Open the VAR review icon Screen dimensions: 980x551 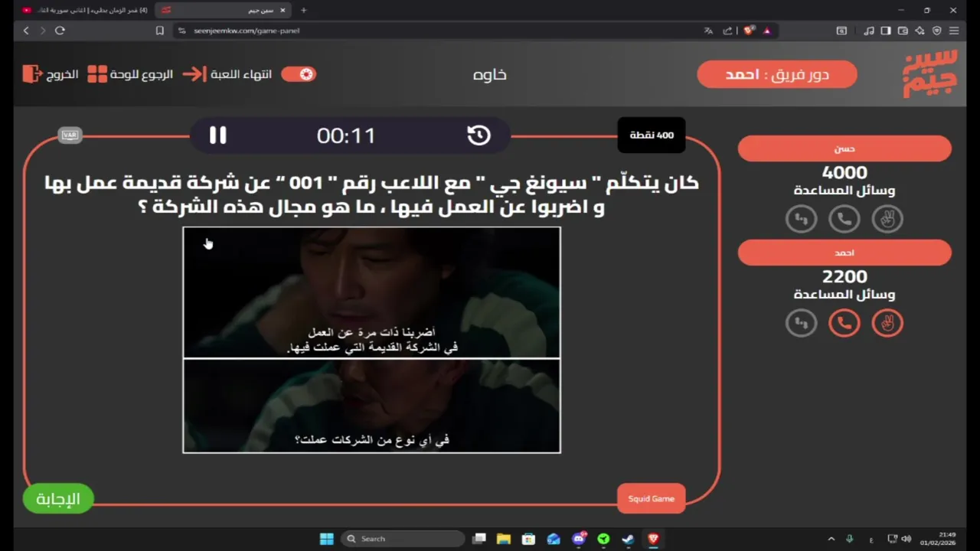point(70,135)
